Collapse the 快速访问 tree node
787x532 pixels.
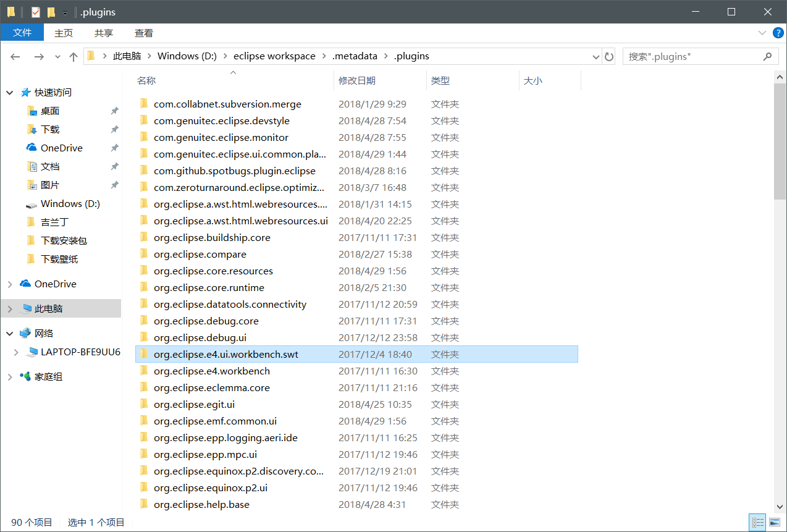[10, 93]
